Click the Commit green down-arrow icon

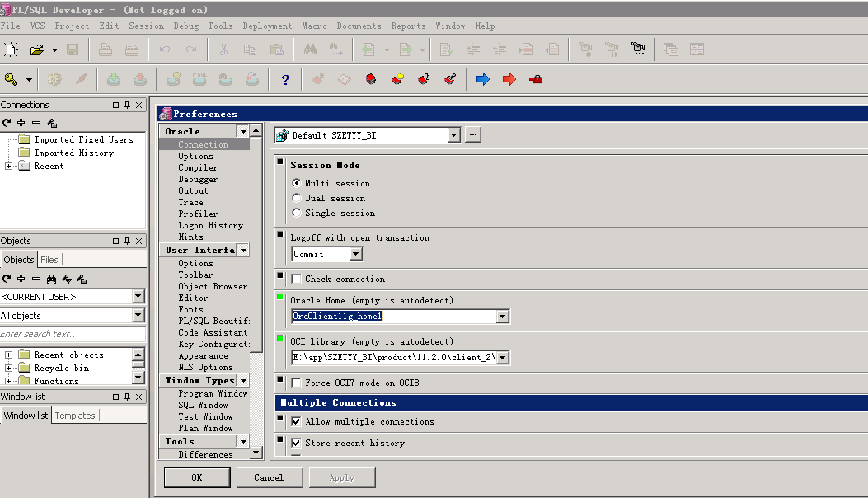(114, 79)
